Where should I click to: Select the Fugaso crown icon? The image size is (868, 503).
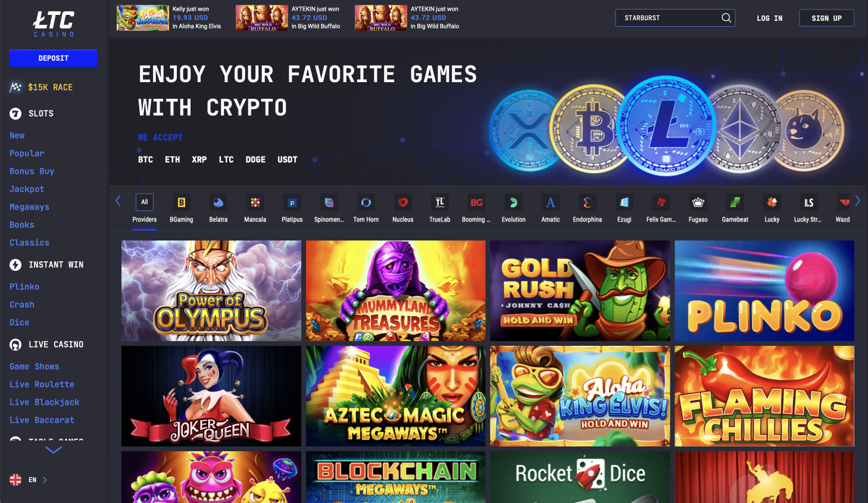pos(698,202)
